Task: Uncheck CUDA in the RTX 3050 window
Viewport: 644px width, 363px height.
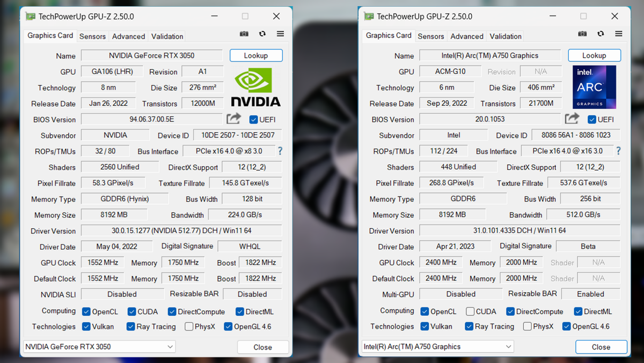Action: (x=131, y=311)
